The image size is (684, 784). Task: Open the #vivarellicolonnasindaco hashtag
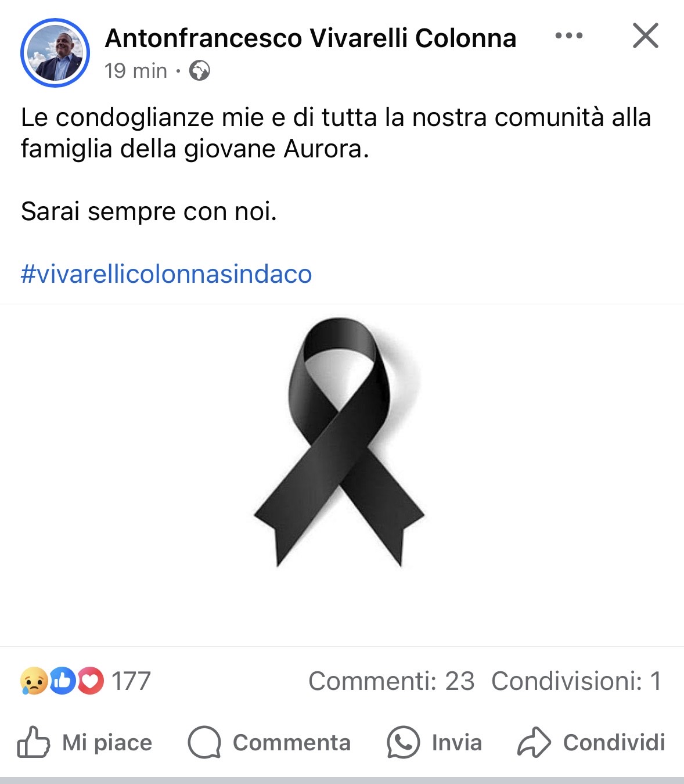coord(166,274)
